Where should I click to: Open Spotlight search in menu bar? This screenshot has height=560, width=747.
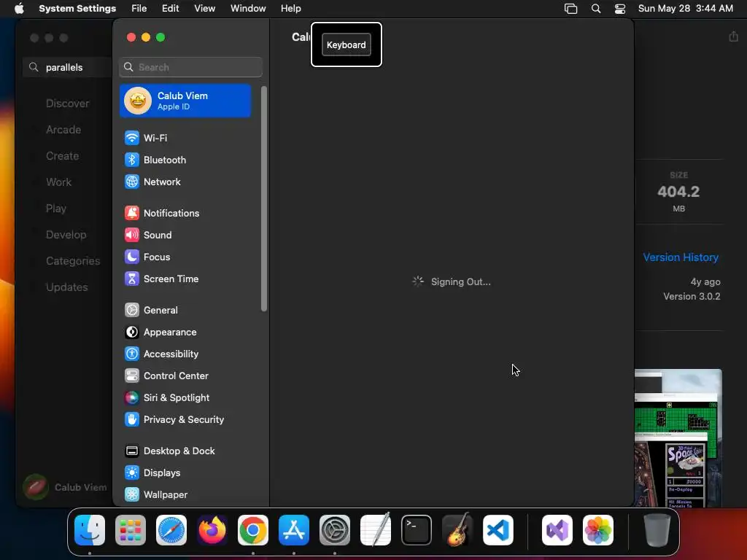coord(596,9)
